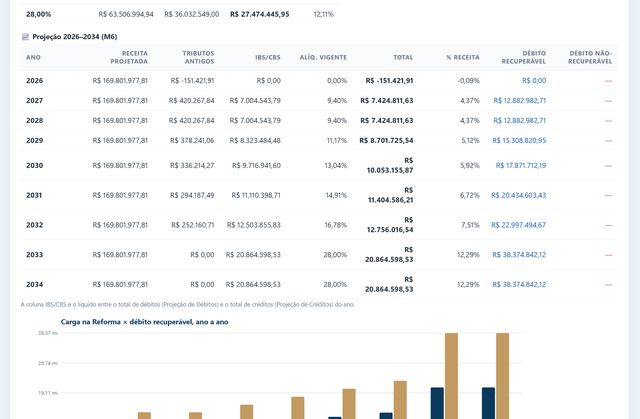Click the 7,51% receita percentage
640x419 pixels.
[470, 225]
